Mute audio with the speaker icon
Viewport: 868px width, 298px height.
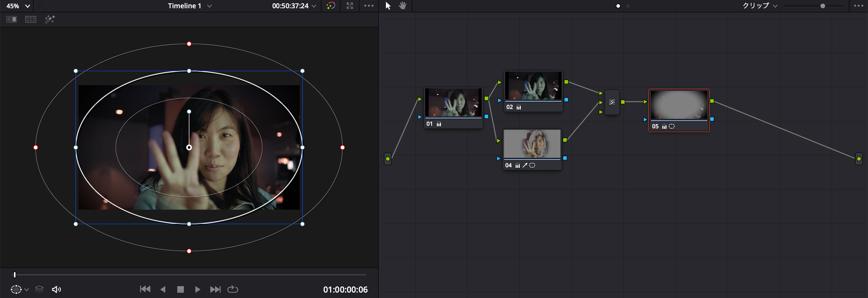pos(56,289)
